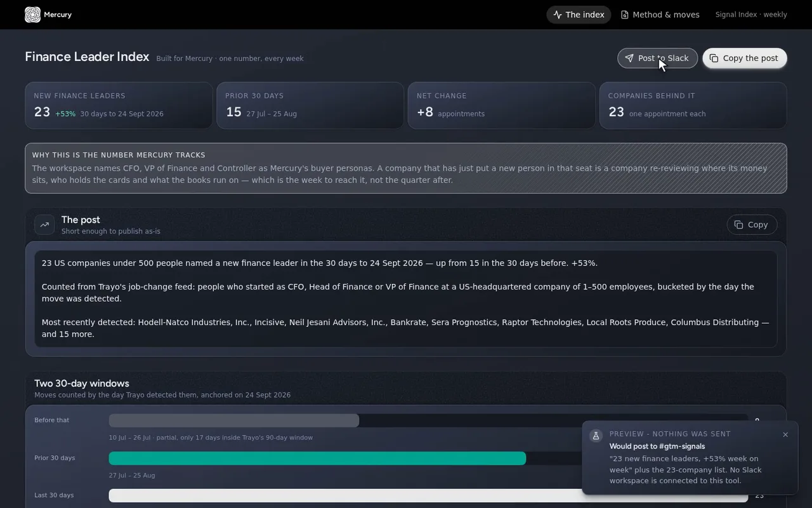Viewport: 812px width, 508px height.
Task: Open the Method & moves tab
Action: 660,15
